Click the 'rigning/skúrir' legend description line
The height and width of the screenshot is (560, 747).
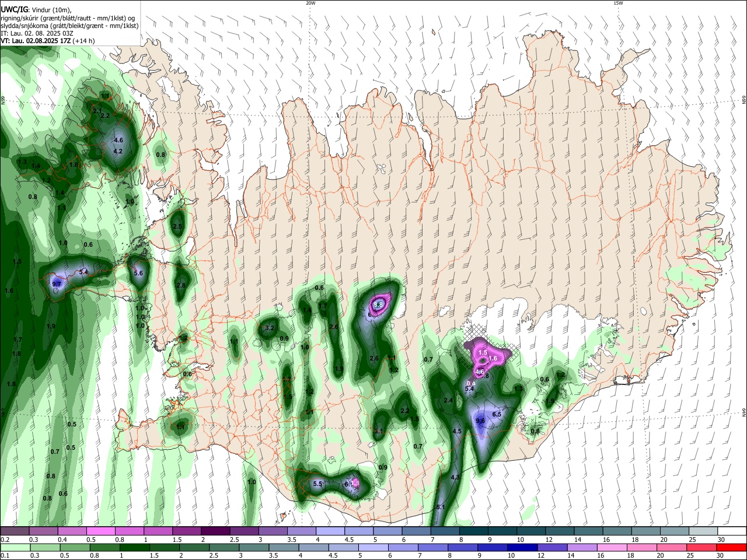[x=67, y=17]
